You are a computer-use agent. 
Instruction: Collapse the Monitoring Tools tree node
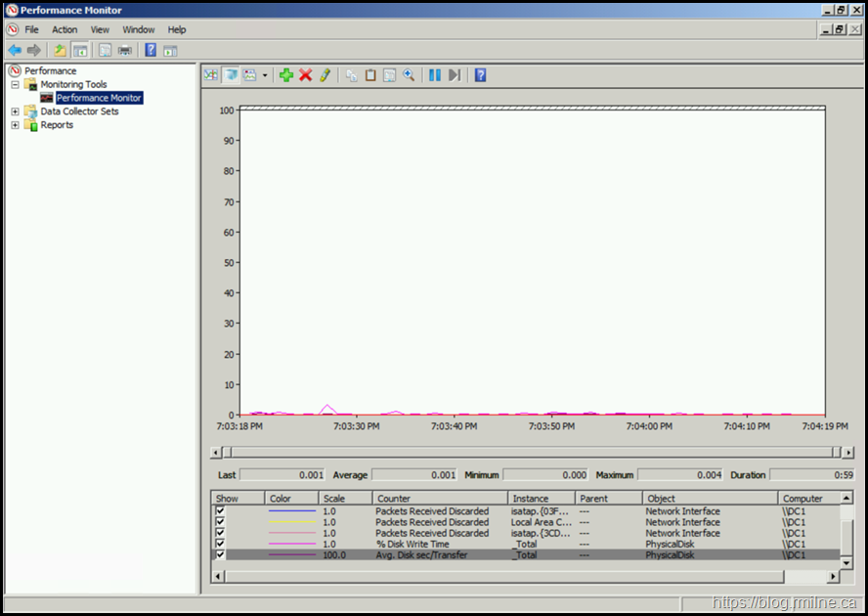(x=15, y=85)
